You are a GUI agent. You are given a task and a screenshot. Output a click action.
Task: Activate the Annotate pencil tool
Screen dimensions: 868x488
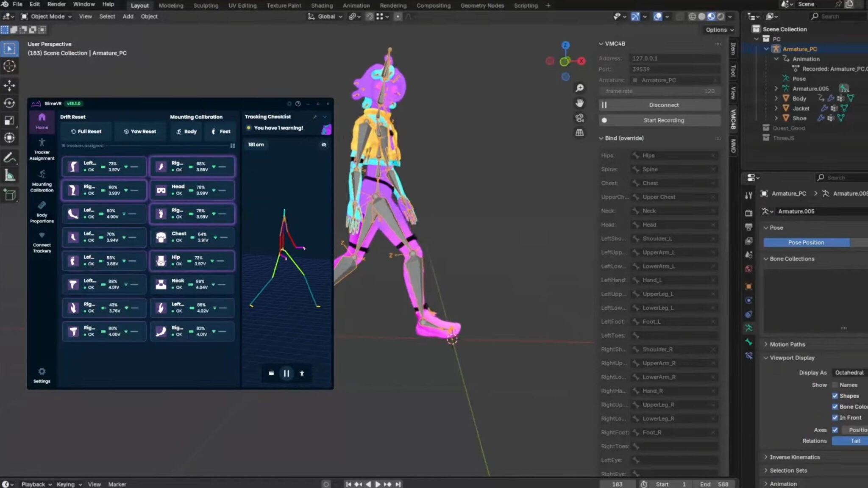coord(9,158)
